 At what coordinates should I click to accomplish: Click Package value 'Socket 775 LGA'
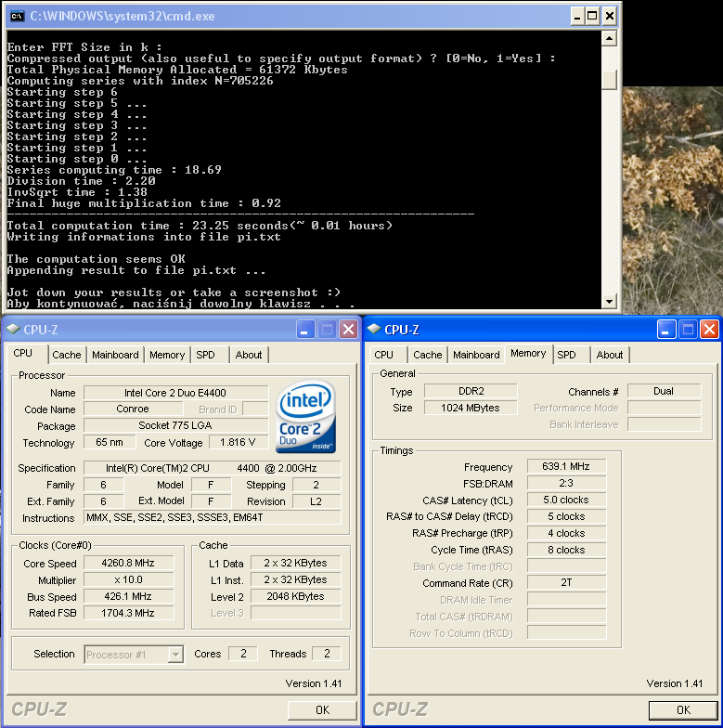click(x=176, y=425)
